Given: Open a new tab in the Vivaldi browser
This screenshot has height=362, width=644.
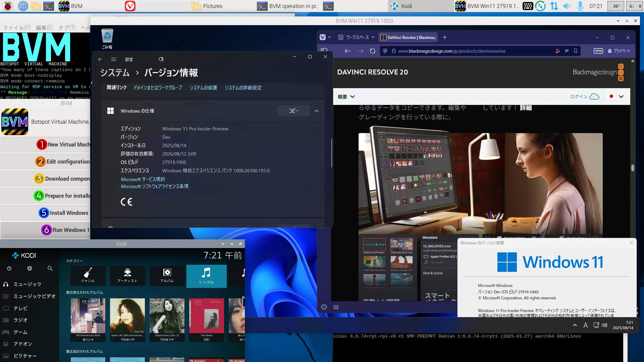Looking at the screenshot, I should (445, 37).
